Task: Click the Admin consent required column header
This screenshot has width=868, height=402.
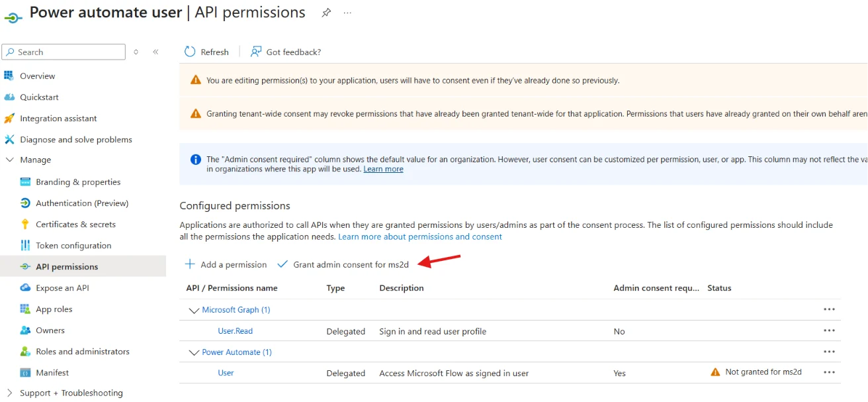Action: tap(656, 288)
